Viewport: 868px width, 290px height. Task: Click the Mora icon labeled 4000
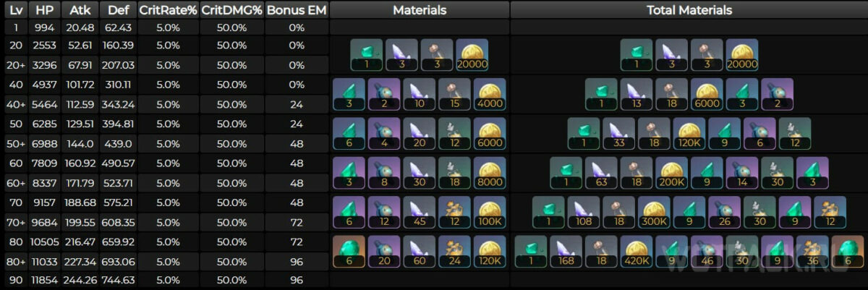tap(490, 94)
